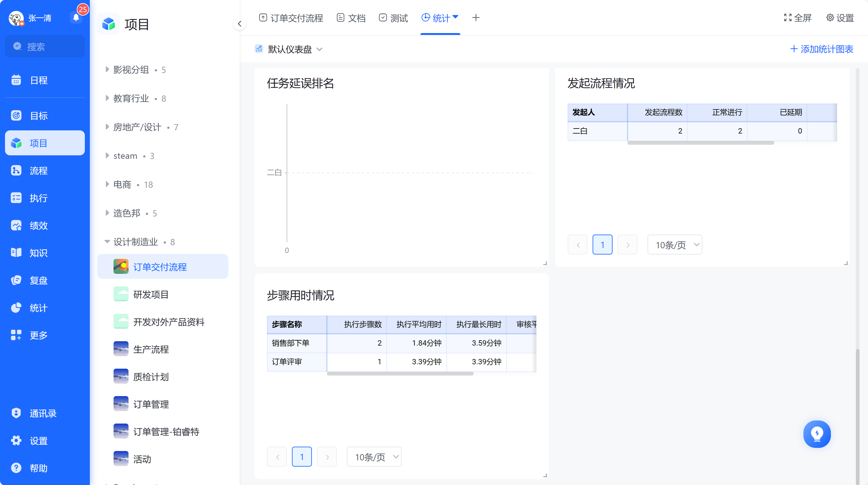Open the notification bell icon
Viewport: 868px width, 485px height.
76,17
